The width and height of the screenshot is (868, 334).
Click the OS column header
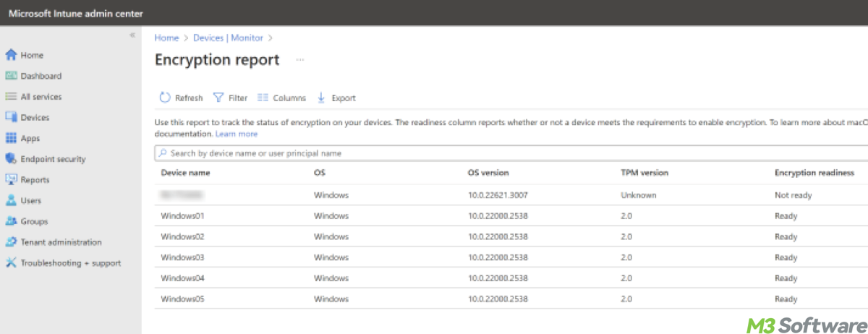(x=319, y=173)
